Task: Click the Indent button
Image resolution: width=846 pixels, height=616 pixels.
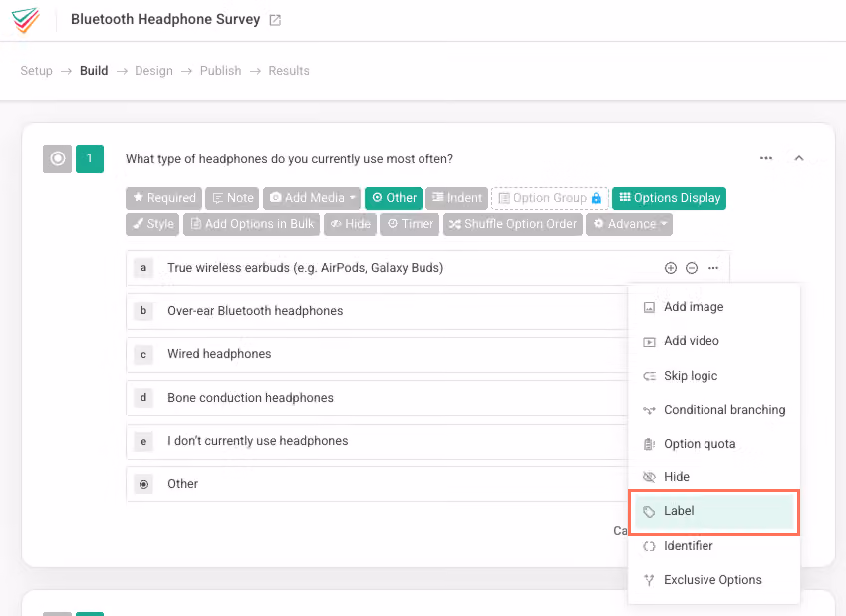Action: point(457,198)
